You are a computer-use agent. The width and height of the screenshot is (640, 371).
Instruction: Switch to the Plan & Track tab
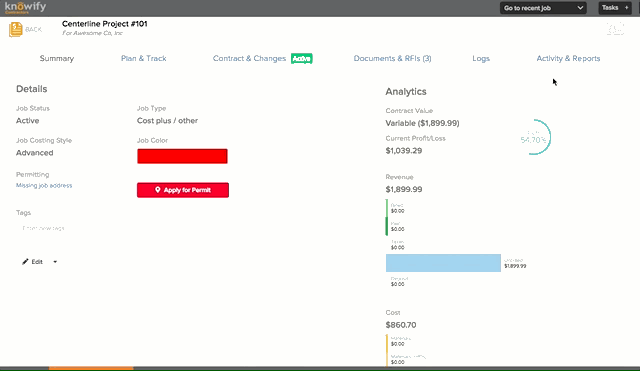pyautogui.click(x=144, y=58)
